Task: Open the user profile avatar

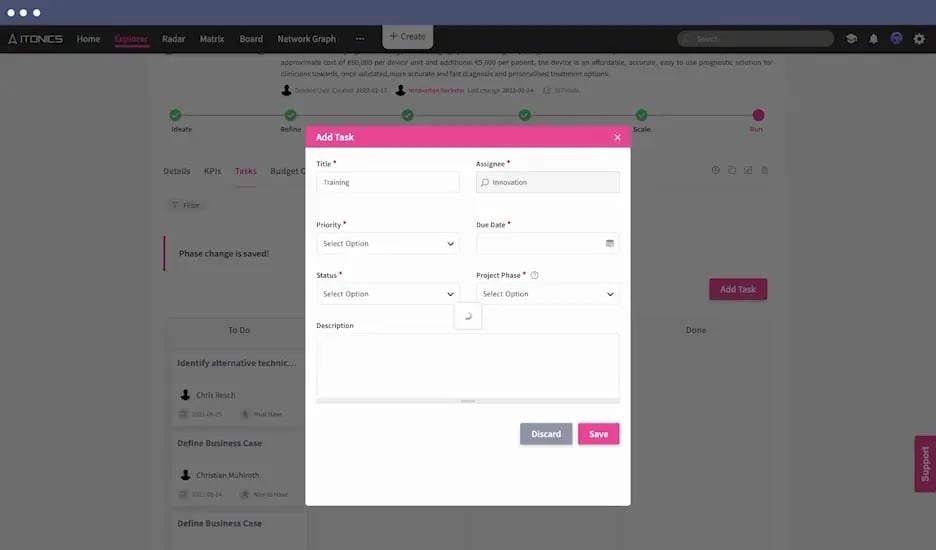Action: 896,38
